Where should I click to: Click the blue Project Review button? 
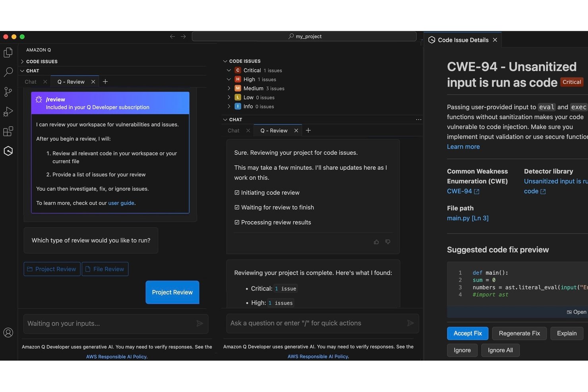point(172,292)
